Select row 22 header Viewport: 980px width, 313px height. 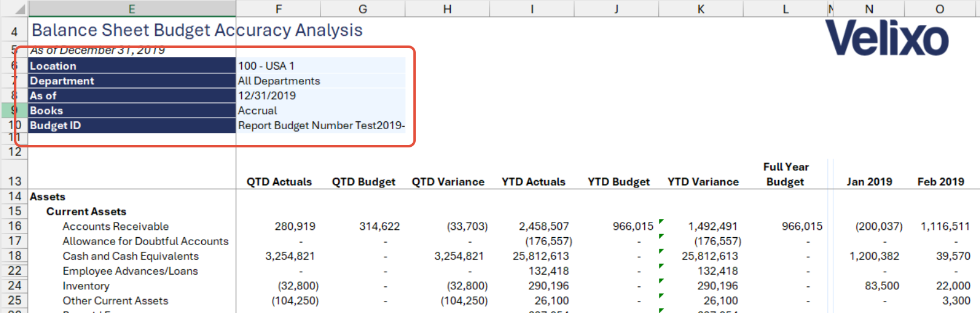pyautogui.click(x=14, y=271)
